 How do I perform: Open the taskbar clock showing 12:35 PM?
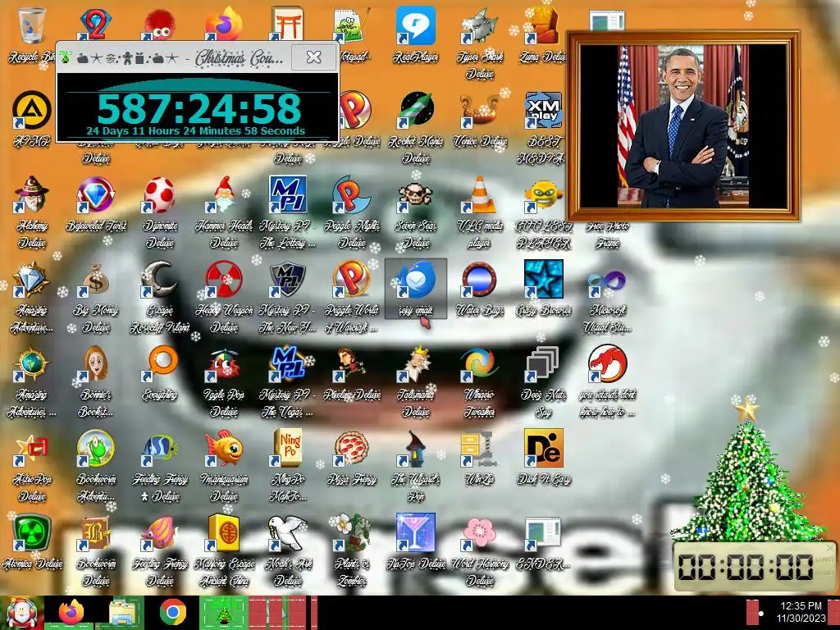coord(801,612)
